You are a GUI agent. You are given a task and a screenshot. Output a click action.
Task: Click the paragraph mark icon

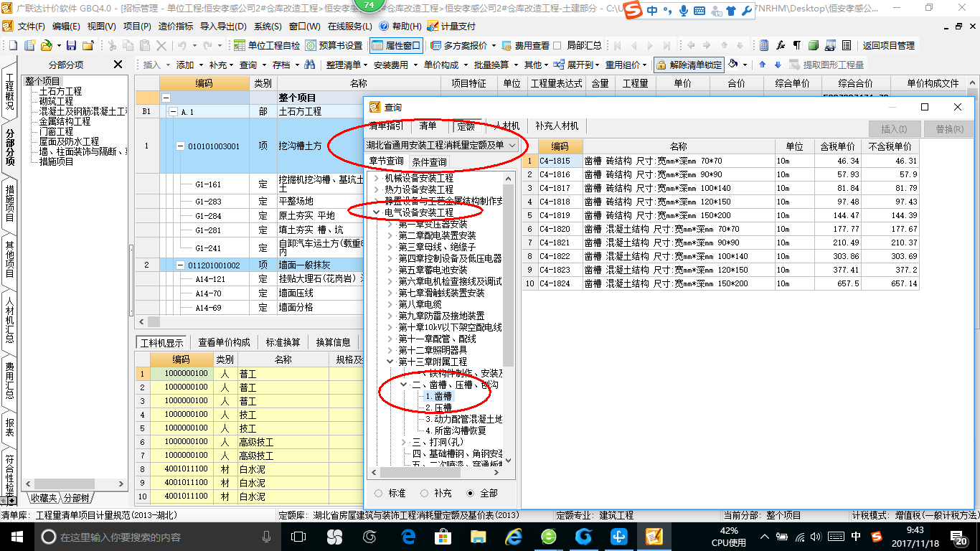796,45
